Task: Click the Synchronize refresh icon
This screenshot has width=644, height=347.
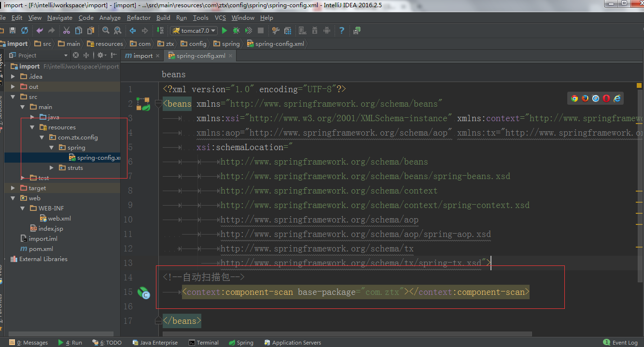Action: tap(24, 30)
